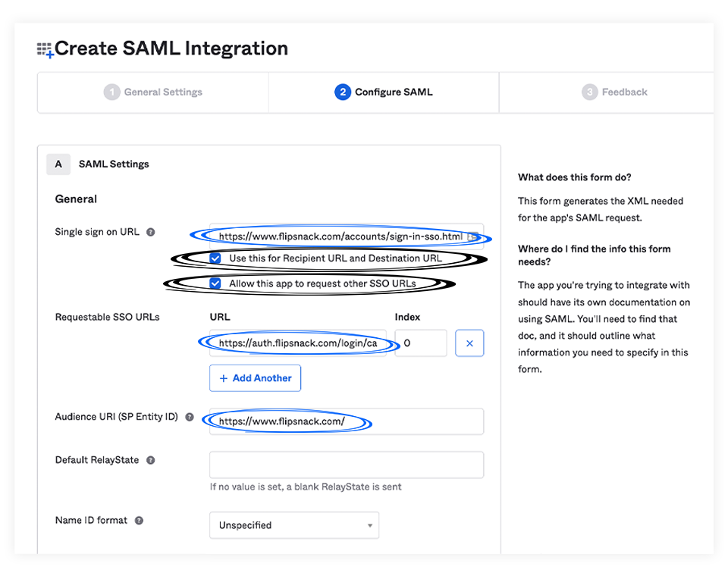Viewport: 728px width, 576px height.
Task: Focus the Single sign on URL field
Action: 347,236
